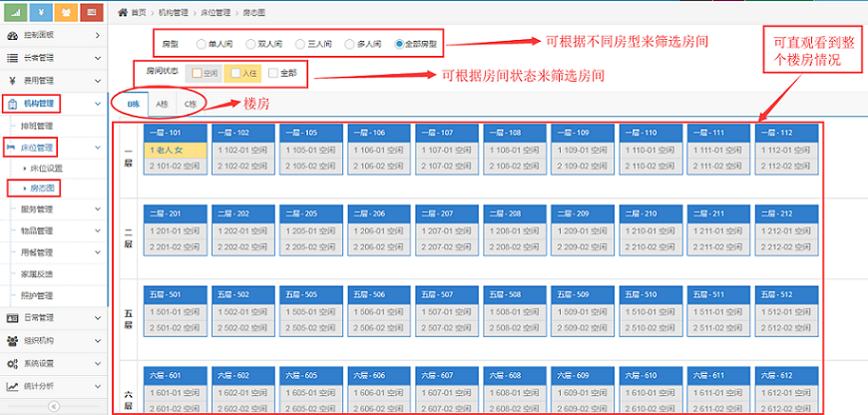Open 床位设置 in the sidebar
This screenshot has height=415, width=868.
(46, 168)
